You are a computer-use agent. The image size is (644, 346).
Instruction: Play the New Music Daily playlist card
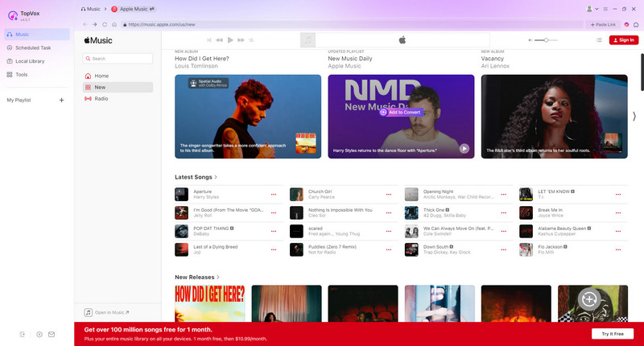coord(464,149)
